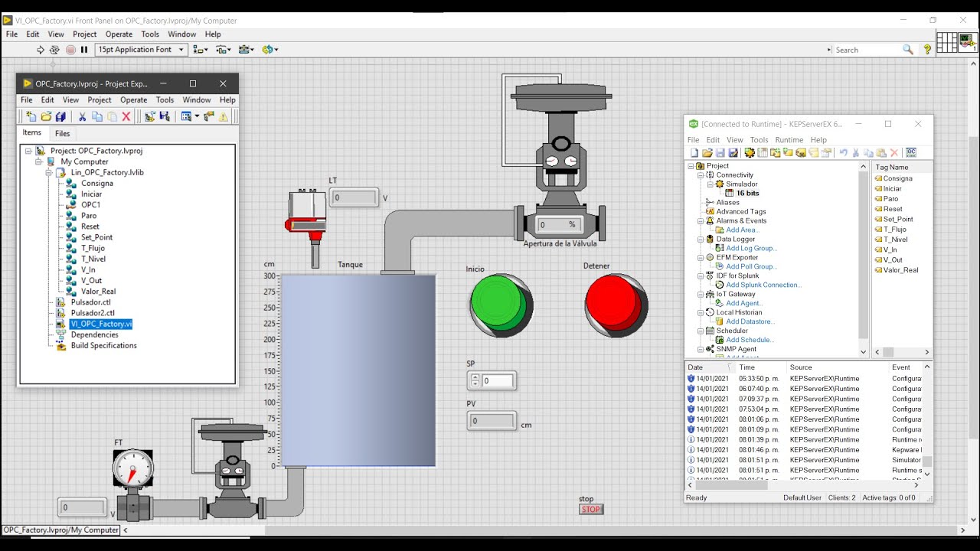This screenshot has width=980, height=551.
Task: Click New Channel gear icon in KEPServerEX
Action: [x=750, y=153]
